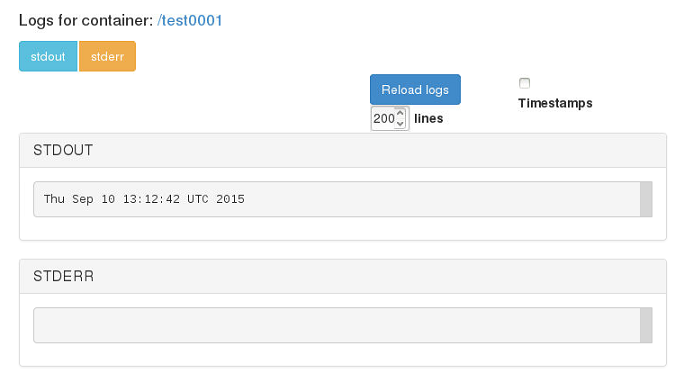Increase line count with up arrow

400,113
